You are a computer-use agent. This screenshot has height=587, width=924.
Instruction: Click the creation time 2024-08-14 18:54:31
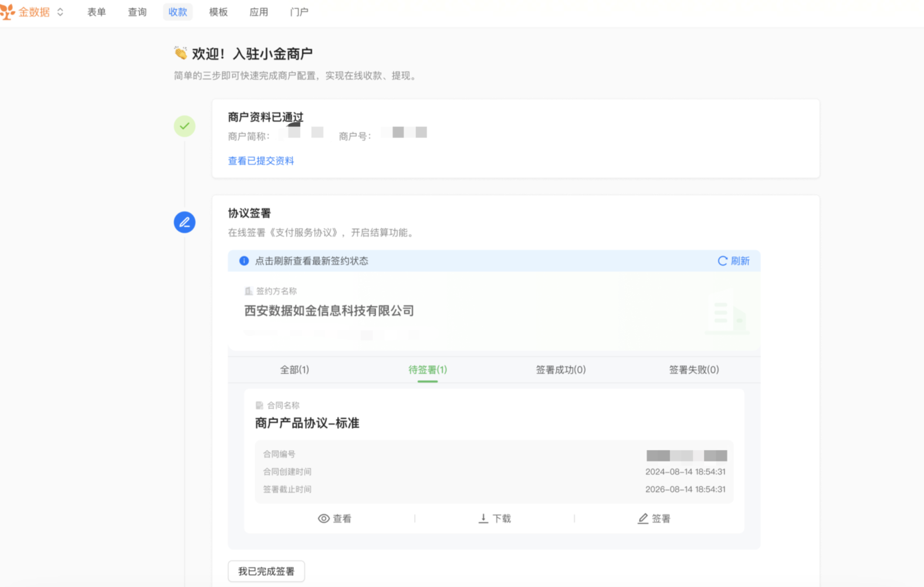click(685, 471)
